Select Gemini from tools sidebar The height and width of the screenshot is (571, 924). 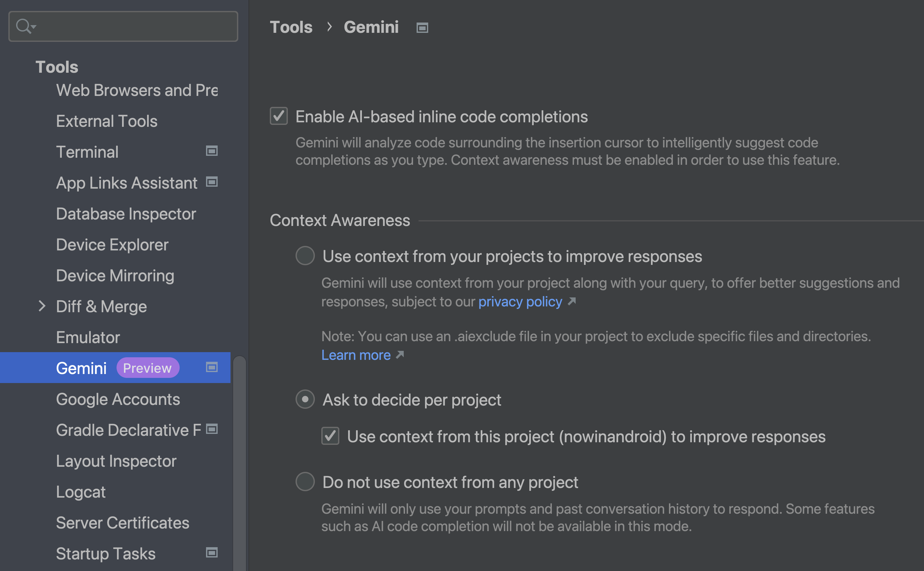click(x=80, y=367)
